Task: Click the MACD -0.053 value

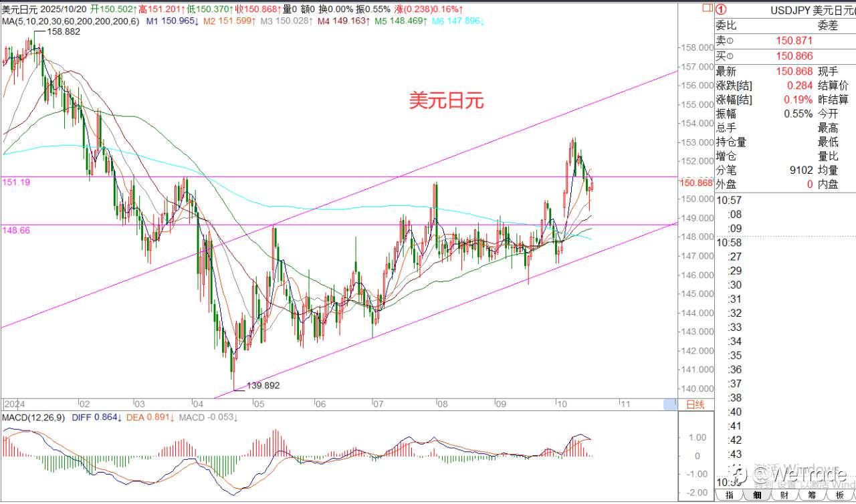Action: coord(210,418)
